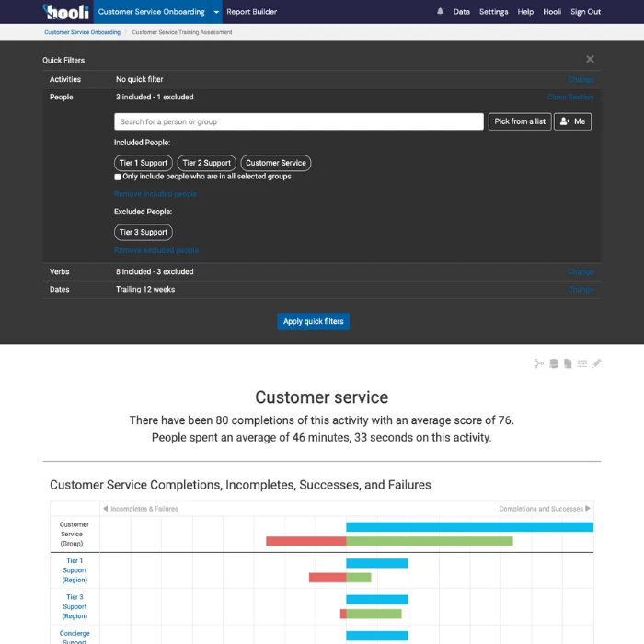The height and width of the screenshot is (644, 644).
Task: Click Apply quick filters button
Action: pos(314,322)
